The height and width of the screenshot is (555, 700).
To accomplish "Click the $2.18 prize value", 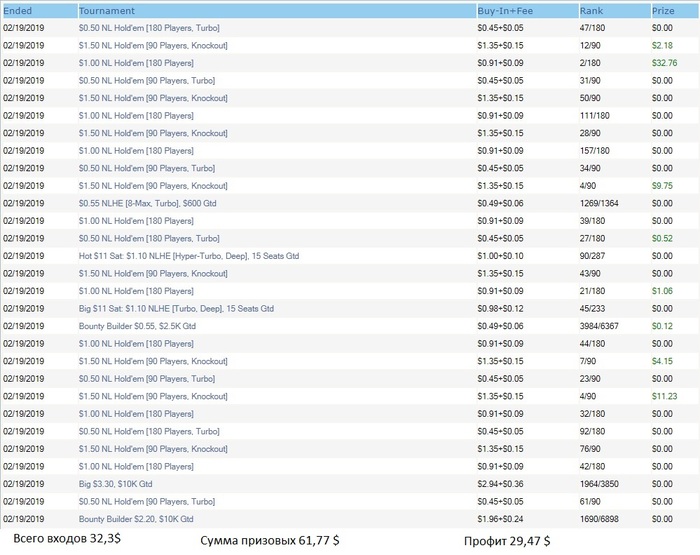I will [x=662, y=46].
